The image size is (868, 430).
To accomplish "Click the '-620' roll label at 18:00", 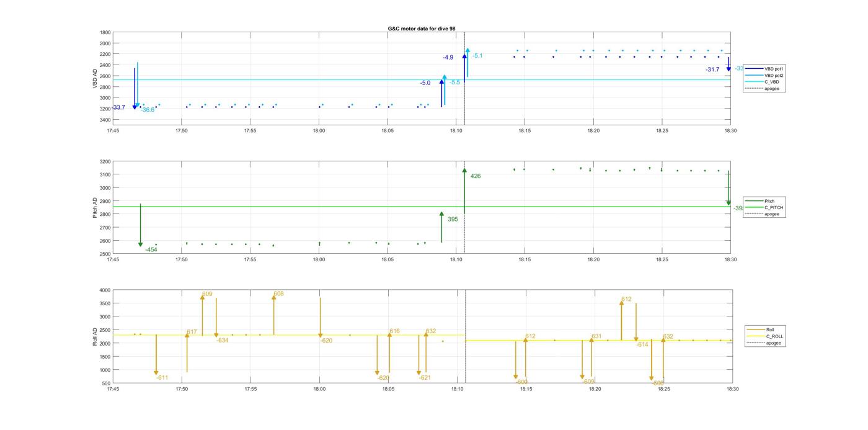I will [327, 341].
